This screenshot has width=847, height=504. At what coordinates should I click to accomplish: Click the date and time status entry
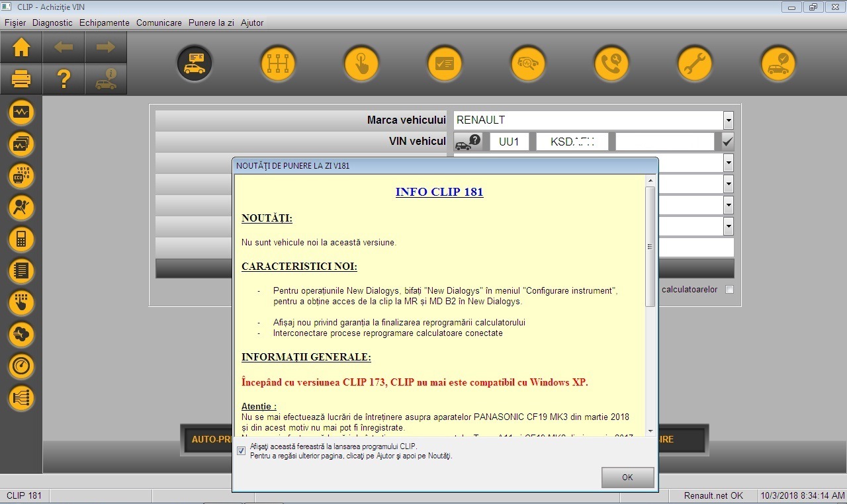pyautogui.click(x=803, y=495)
